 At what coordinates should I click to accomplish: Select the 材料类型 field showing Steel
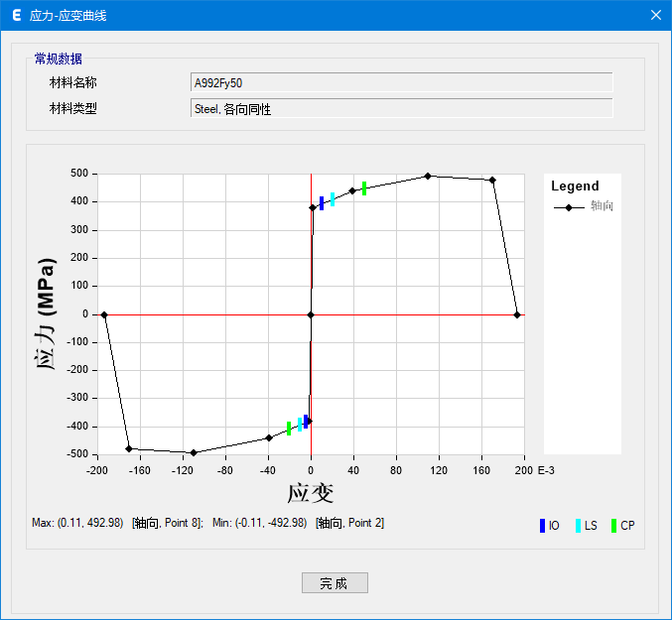tap(401, 109)
